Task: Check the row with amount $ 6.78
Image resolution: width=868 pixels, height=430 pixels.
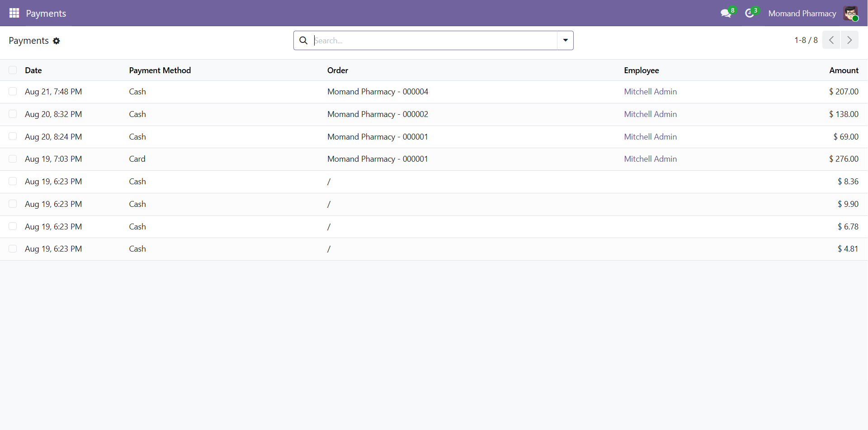Action: (x=13, y=226)
